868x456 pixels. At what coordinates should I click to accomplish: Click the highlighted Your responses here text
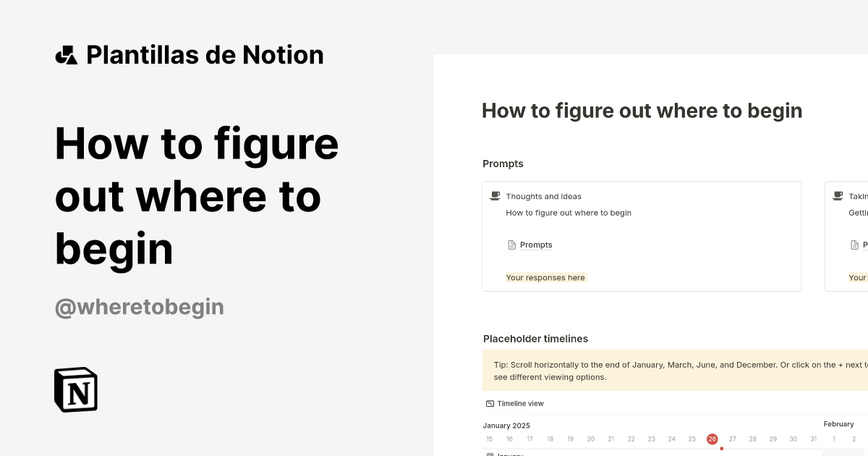point(545,277)
